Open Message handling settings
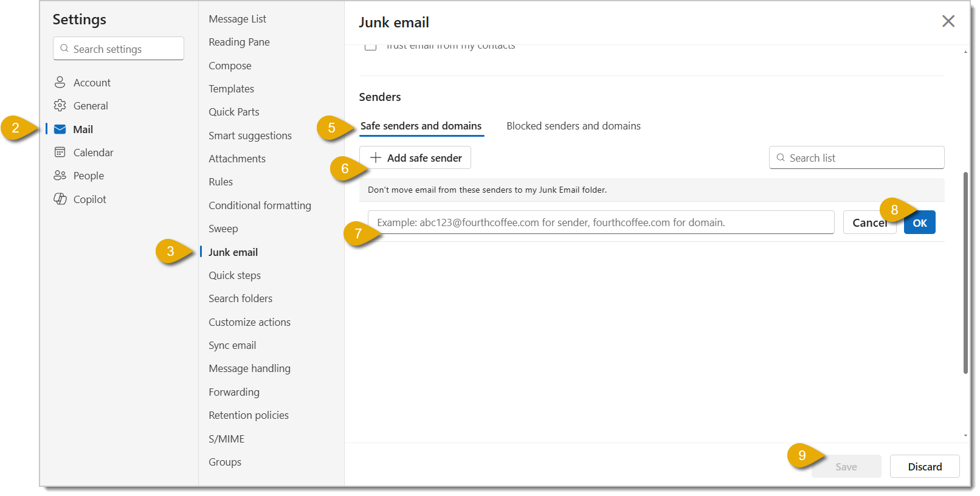This screenshot has width=980, height=496. click(249, 368)
